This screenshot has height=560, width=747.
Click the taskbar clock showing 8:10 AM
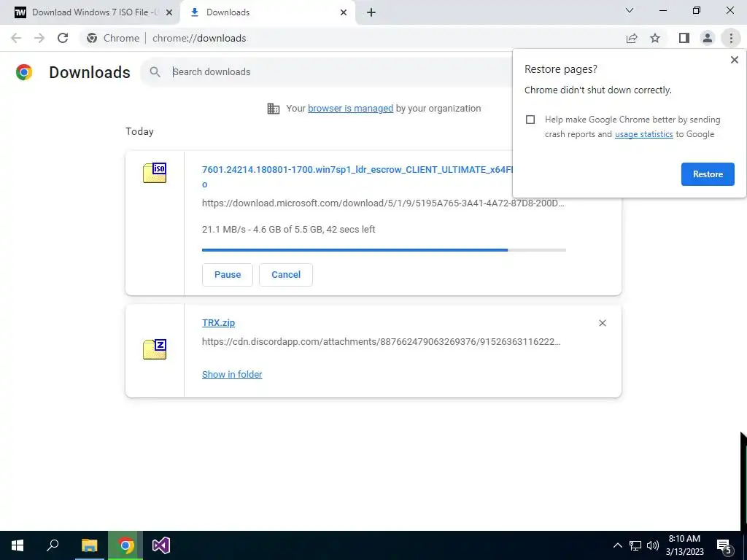coord(684,545)
